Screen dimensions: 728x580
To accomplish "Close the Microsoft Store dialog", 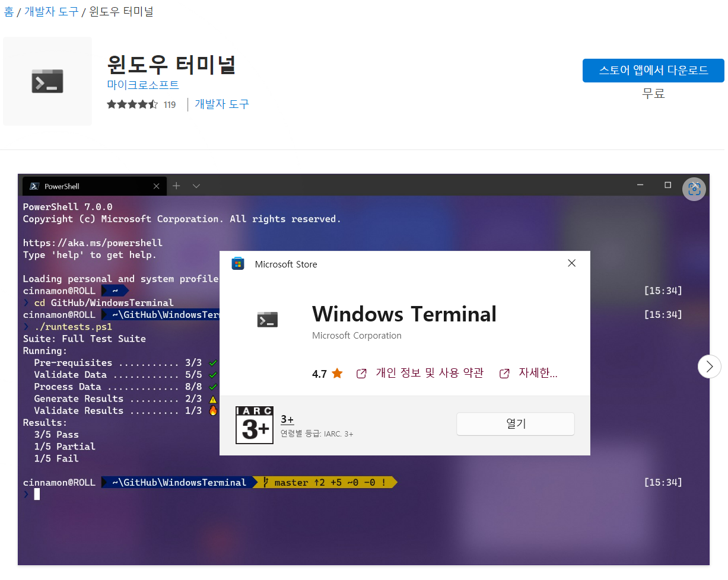I will pos(572,263).
